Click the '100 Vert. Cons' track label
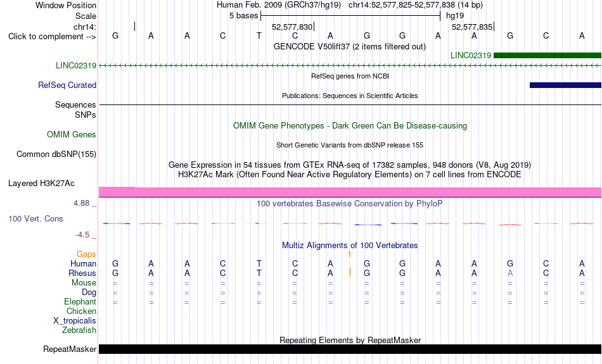This screenshot has height=364, width=602. coord(35,218)
